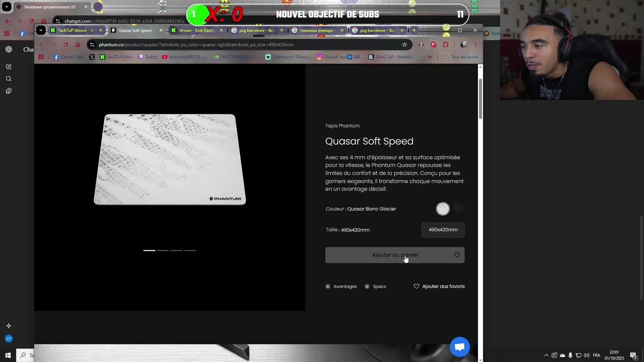Bookmark this page with the star icon
The height and width of the screenshot is (362, 644).
point(405,45)
